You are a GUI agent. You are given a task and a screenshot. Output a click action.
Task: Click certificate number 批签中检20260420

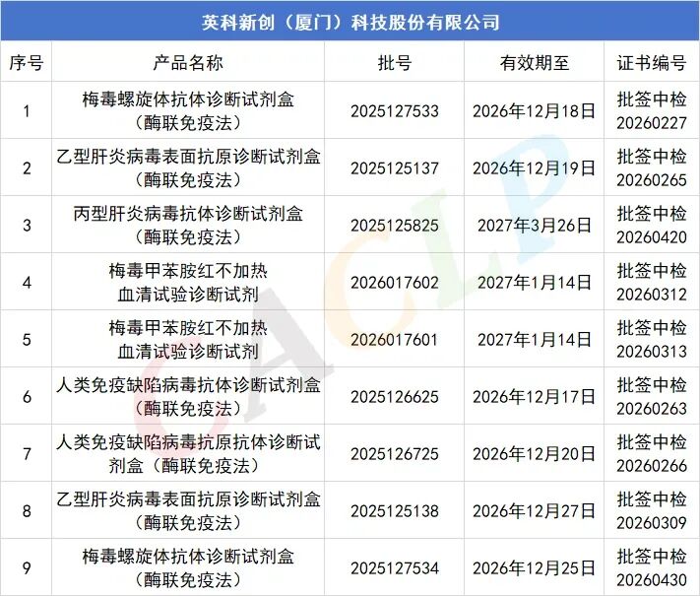(652, 226)
